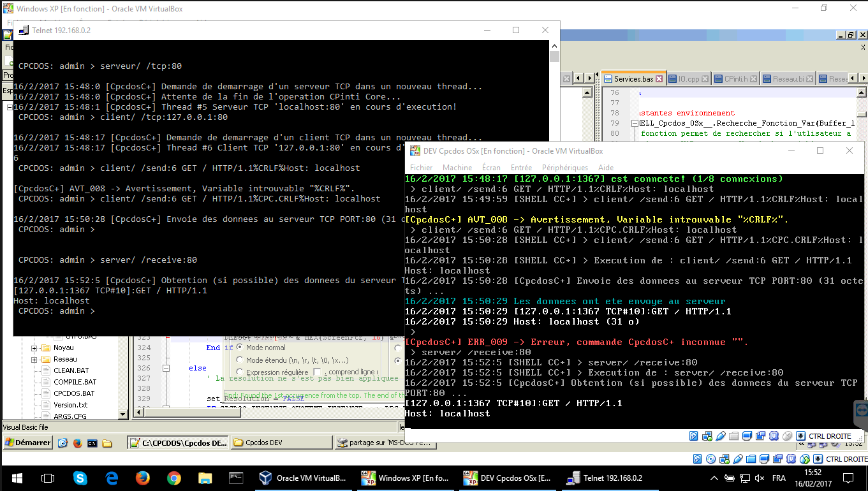
Task: Open the Aide menu in Cpcdos VM
Action: [x=606, y=167]
